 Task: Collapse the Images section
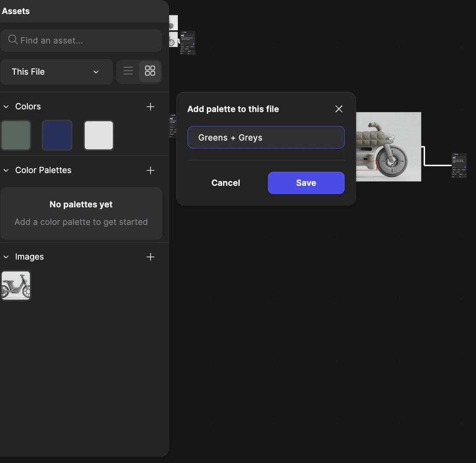6,257
